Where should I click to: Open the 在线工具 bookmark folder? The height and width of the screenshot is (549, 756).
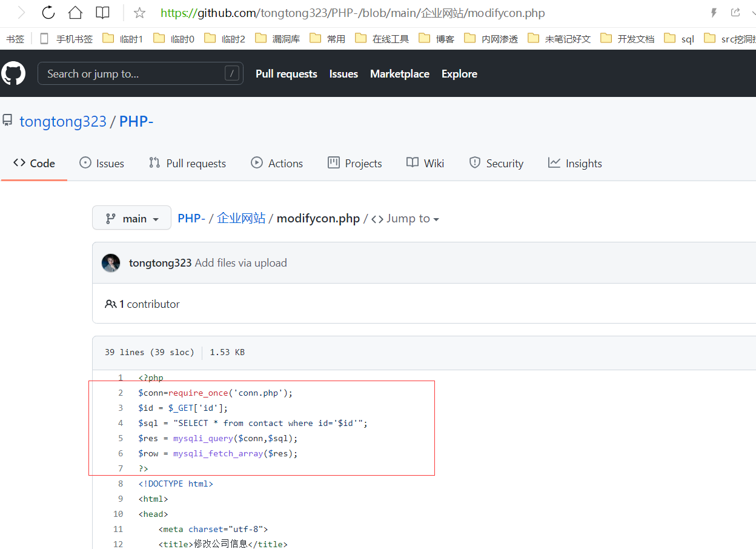coord(382,39)
